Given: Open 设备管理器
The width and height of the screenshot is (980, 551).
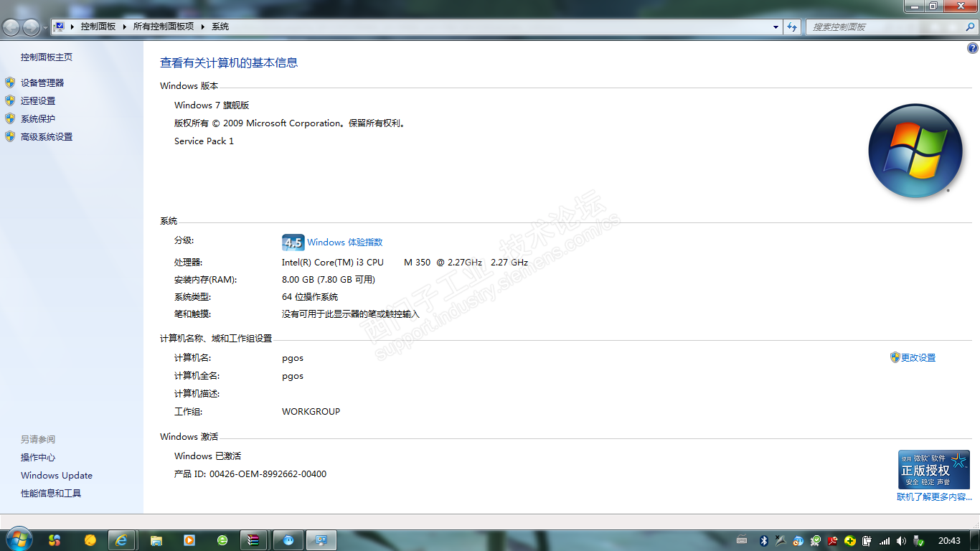Looking at the screenshot, I should coord(42,83).
